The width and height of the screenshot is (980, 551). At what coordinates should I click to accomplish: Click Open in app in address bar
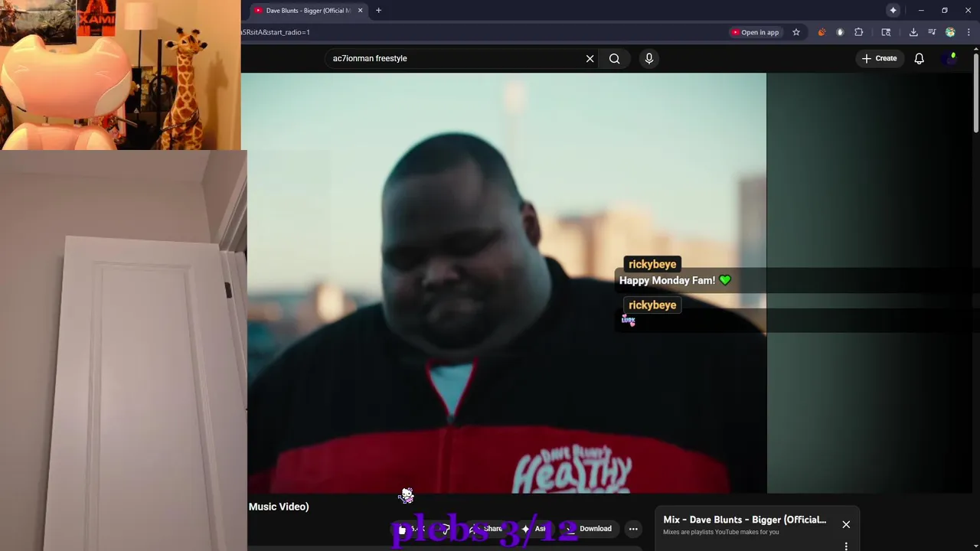coord(755,32)
